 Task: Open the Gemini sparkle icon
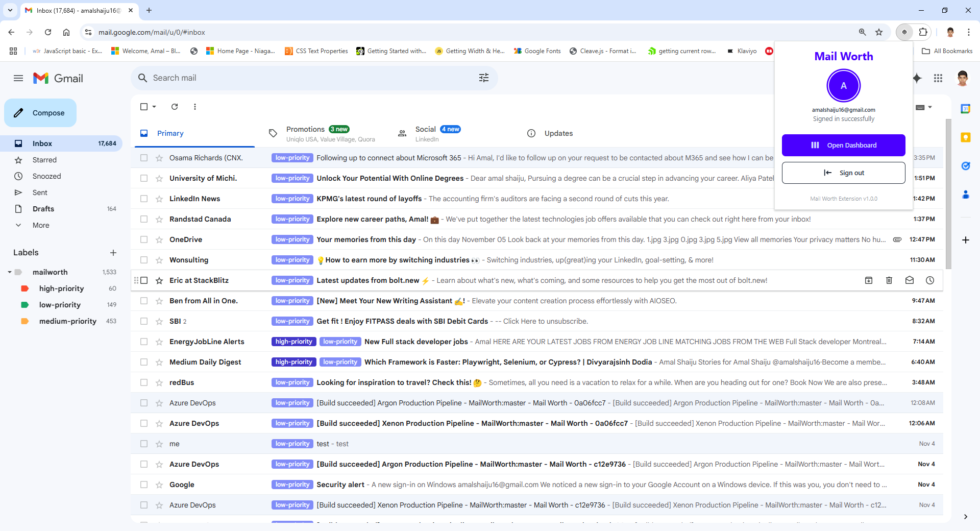tap(918, 78)
